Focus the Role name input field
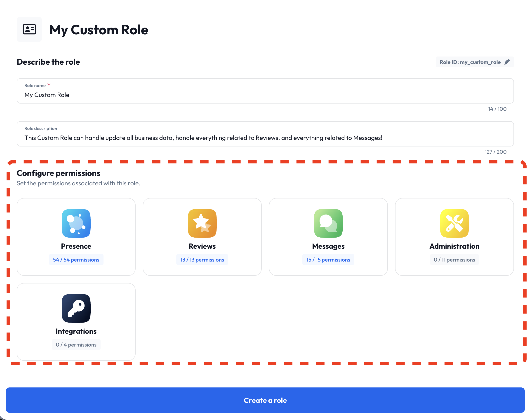532x420 pixels. tap(265, 95)
